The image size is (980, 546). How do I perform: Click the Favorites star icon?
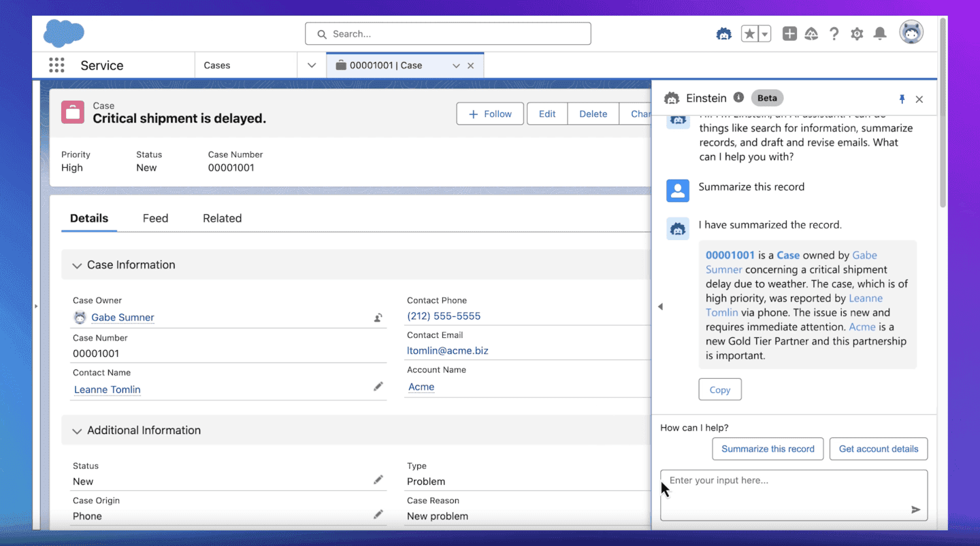click(x=749, y=34)
